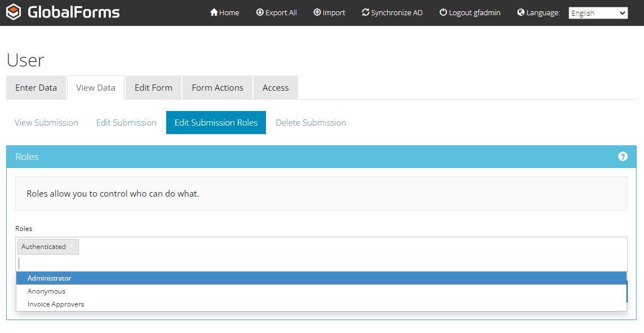Click the View Submission link

tap(46, 123)
